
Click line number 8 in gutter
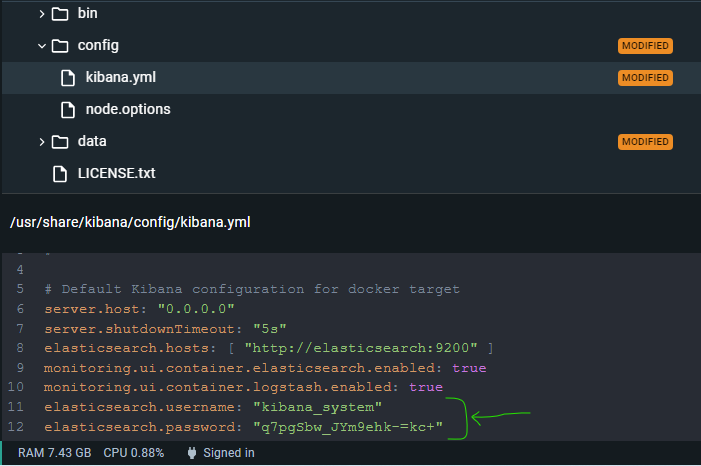point(20,348)
